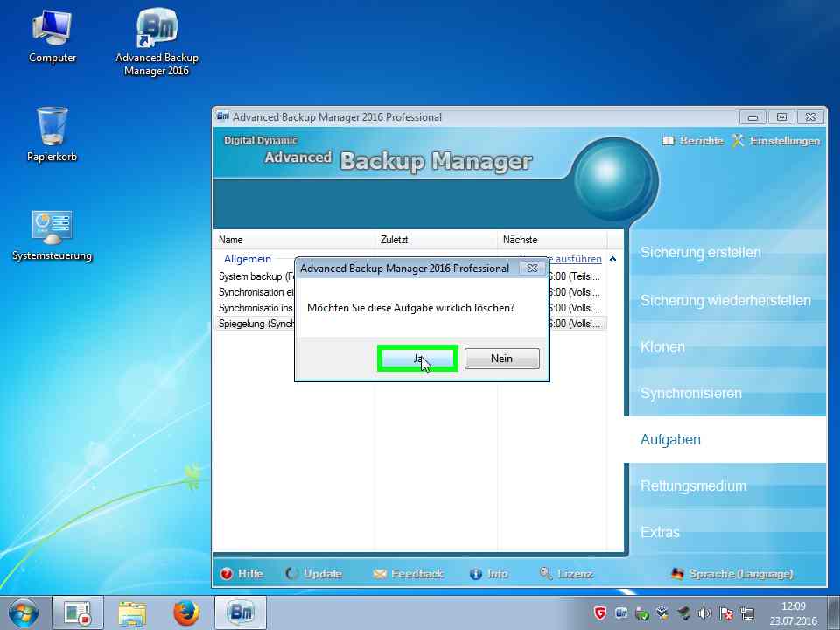This screenshot has width=840, height=630.
Task: Click the recorder taskbar icon beside Start
Action: 77,612
